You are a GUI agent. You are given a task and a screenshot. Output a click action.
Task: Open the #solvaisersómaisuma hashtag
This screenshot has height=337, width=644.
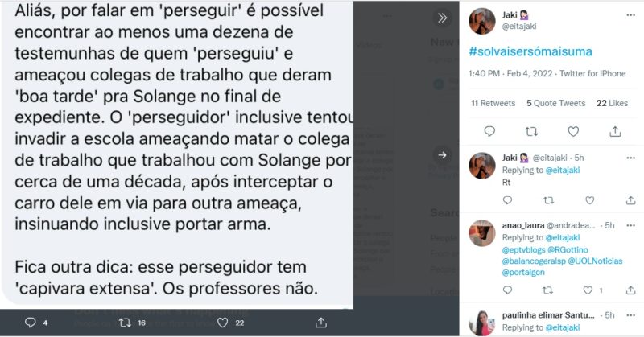click(530, 51)
